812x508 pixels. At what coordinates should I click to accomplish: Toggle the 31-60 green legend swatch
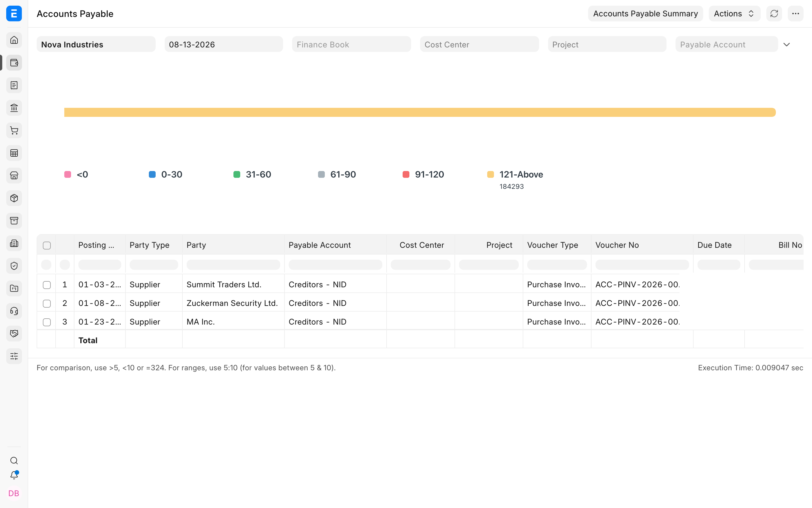237,174
